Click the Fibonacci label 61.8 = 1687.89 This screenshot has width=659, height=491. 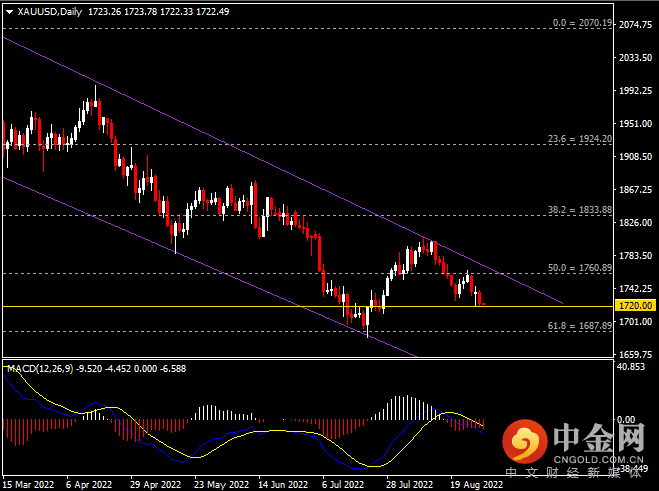pyautogui.click(x=580, y=326)
